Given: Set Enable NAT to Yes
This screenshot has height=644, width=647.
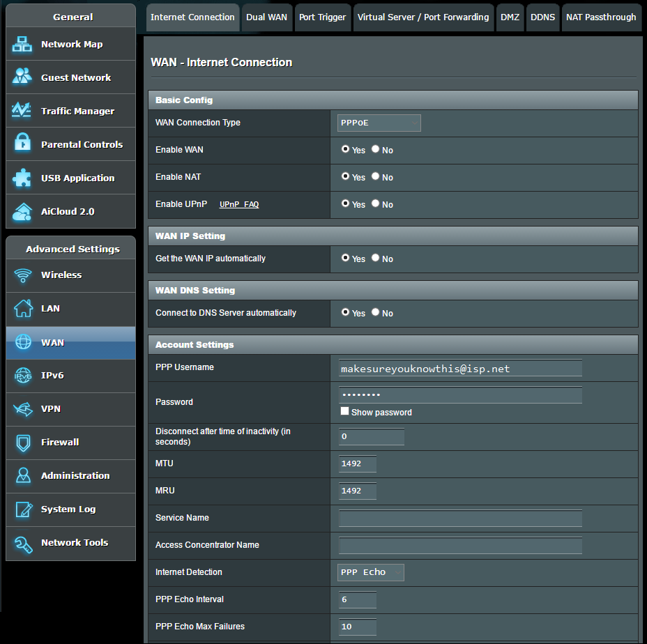Looking at the screenshot, I should pos(345,176).
